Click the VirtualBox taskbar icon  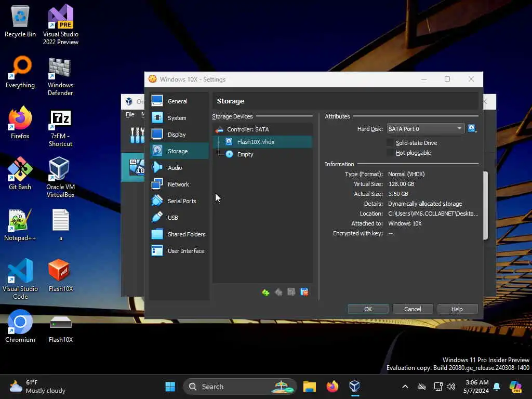(354, 387)
